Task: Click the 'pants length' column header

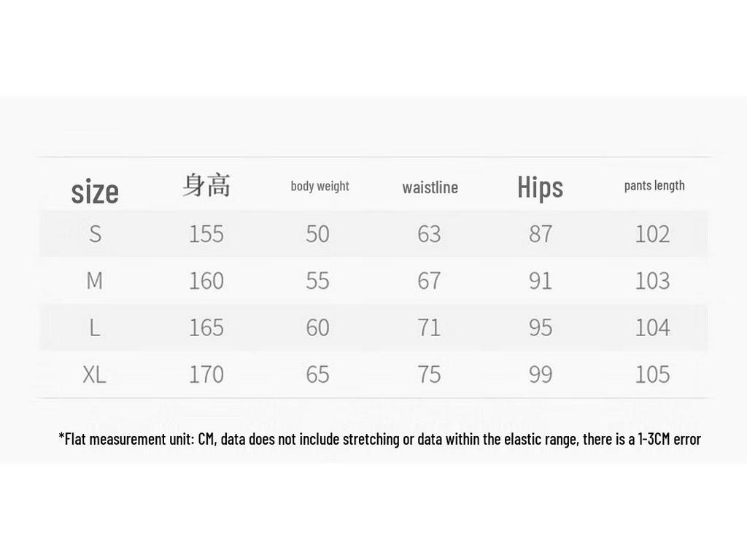Action: tap(654, 186)
